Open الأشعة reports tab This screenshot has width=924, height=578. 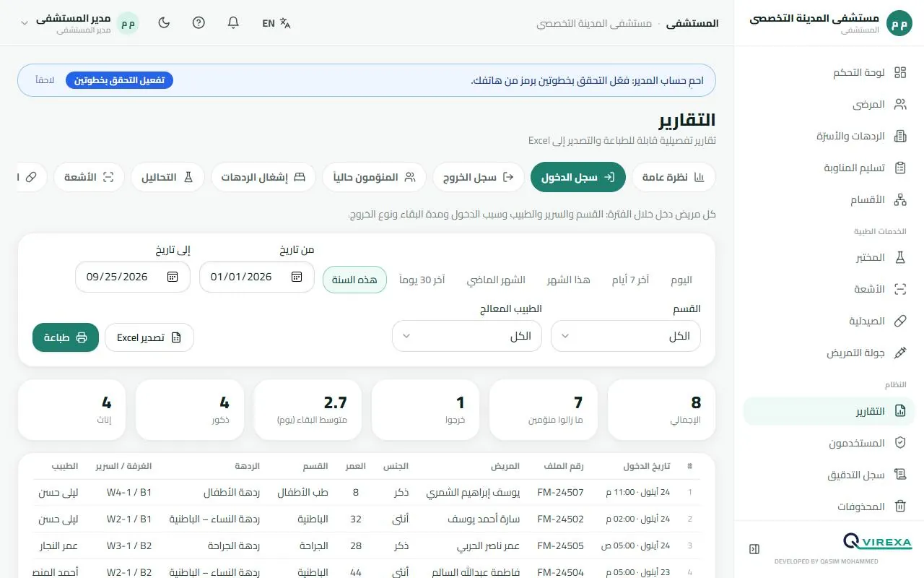[90, 177]
